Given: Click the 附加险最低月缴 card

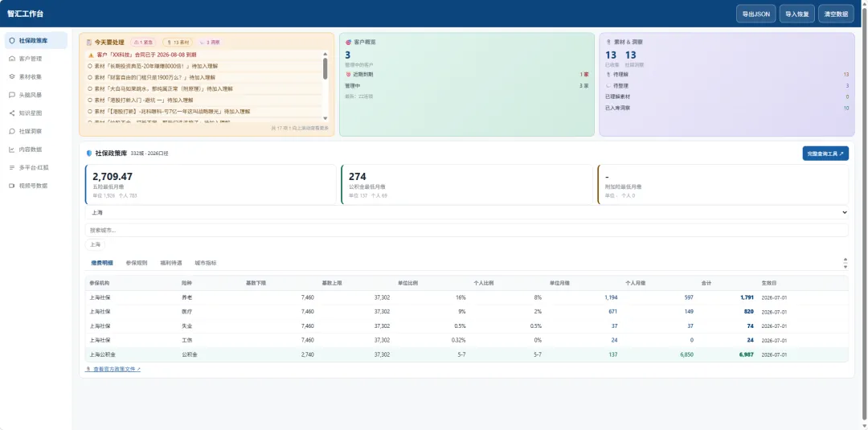Looking at the screenshot, I should (723, 184).
